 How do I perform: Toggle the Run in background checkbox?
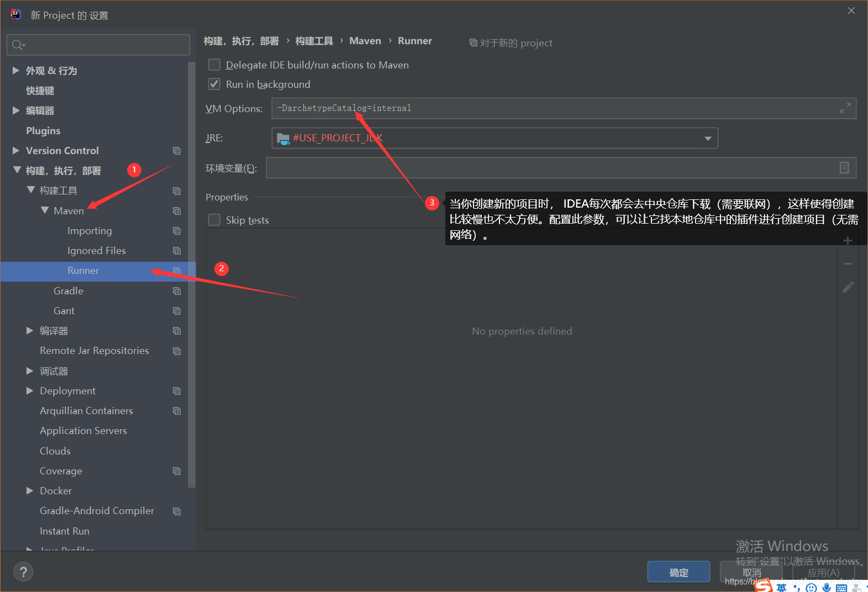click(214, 84)
